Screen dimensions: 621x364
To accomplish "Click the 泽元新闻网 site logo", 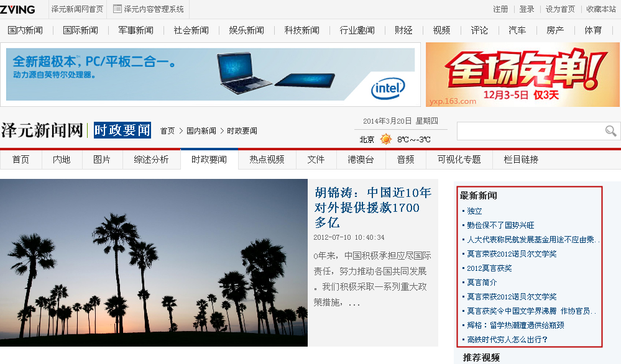I will click(42, 130).
